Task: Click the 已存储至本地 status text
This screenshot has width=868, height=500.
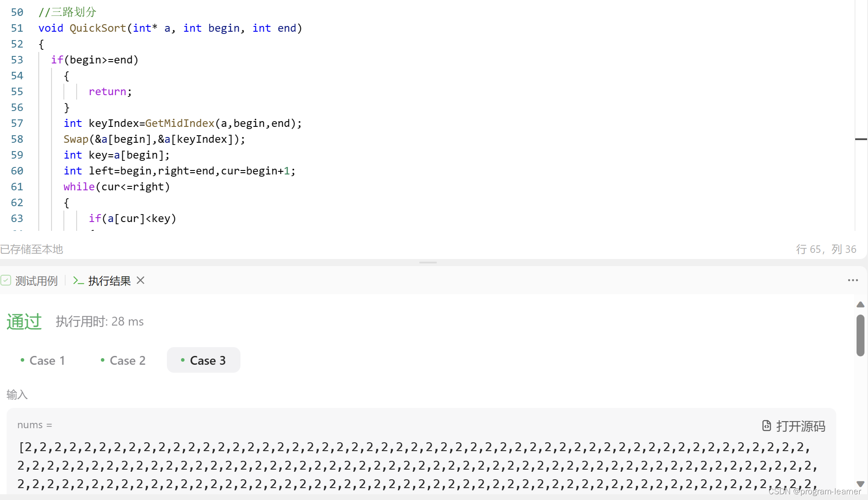Action: tap(32, 249)
